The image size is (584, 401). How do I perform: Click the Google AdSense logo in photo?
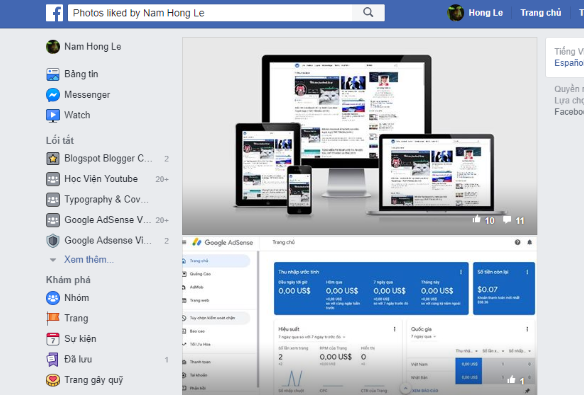(223, 242)
